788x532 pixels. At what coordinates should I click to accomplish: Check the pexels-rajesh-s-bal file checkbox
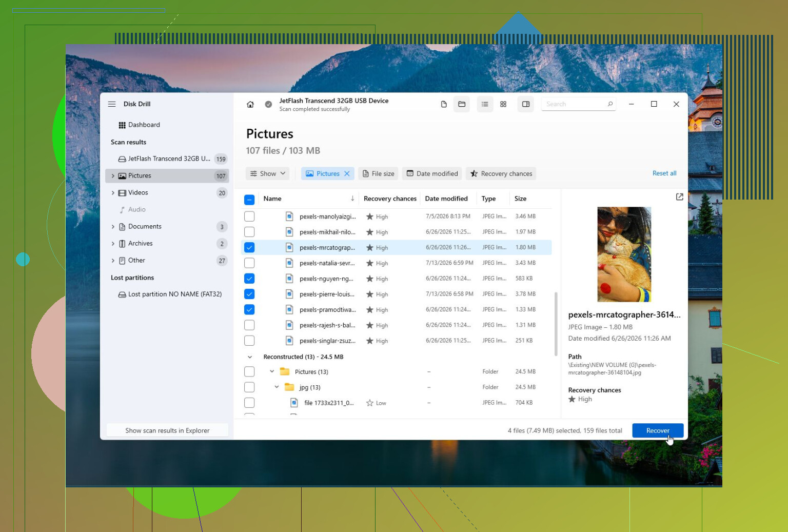[x=249, y=325]
